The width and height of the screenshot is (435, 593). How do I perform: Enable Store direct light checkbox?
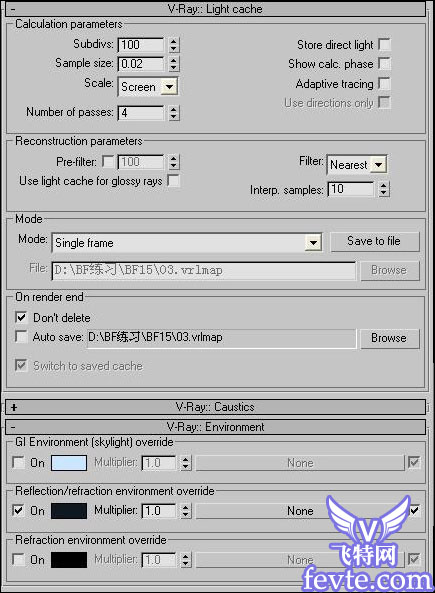[x=384, y=44]
